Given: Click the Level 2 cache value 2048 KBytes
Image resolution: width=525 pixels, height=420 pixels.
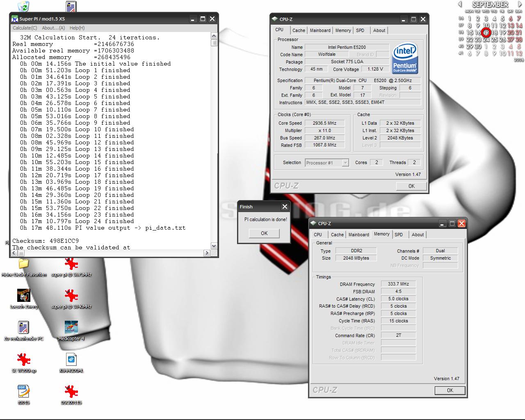Looking at the screenshot, I should (400, 138).
